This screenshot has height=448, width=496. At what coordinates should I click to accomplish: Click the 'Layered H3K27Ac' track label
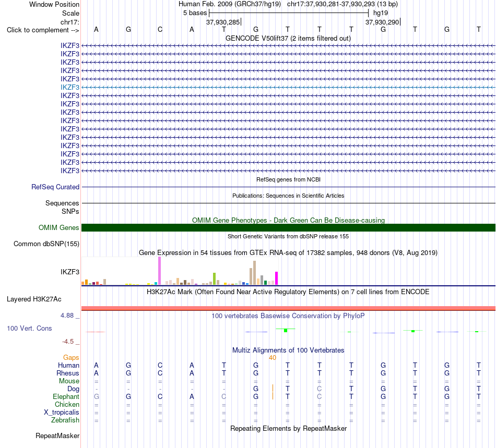[34, 299]
